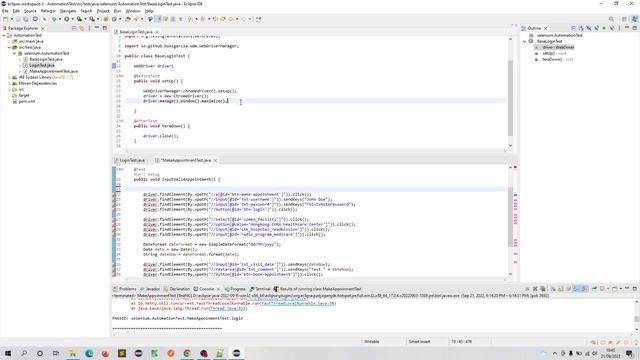Screen dimensions: 640x360
Task: Open the Debug button dropdown arrow
Action: (x=60, y=19)
